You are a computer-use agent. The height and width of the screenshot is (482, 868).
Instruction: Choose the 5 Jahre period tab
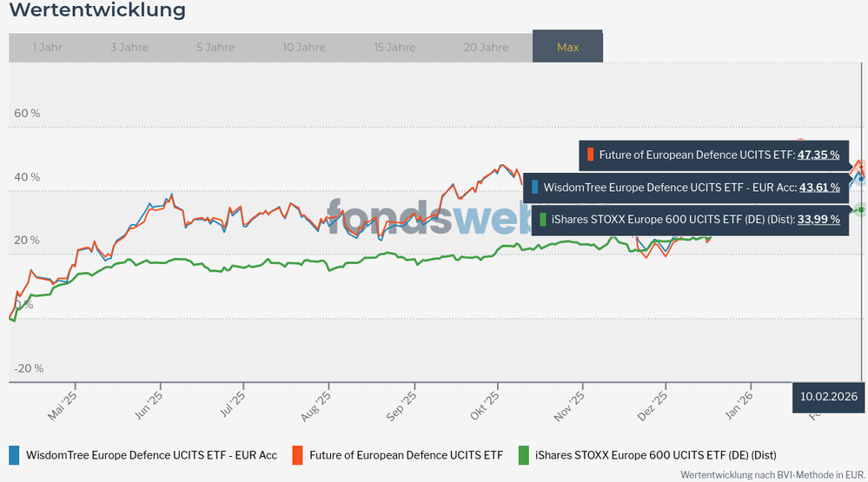tap(215, 48)
